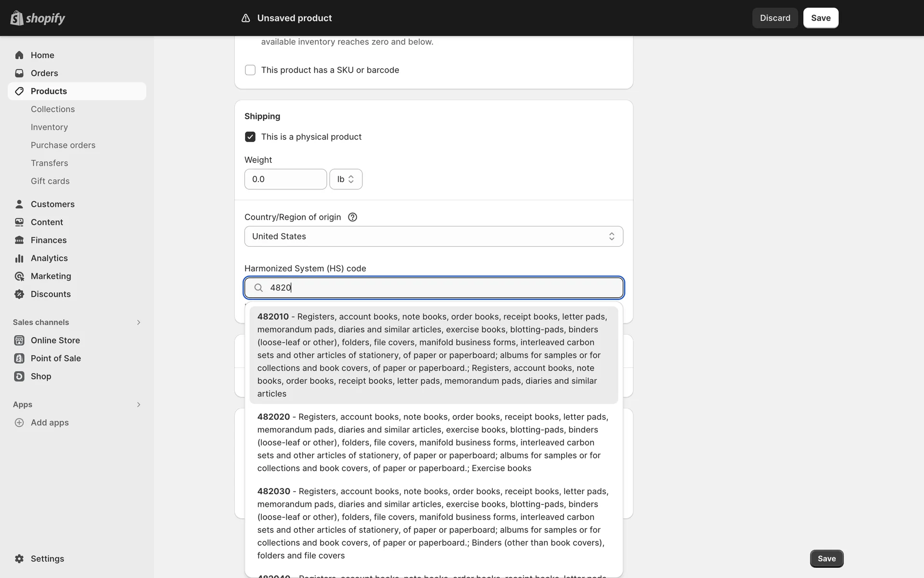Open the Country/Region of origin help icon
The image size is (924, 578).
pos(352,217)
